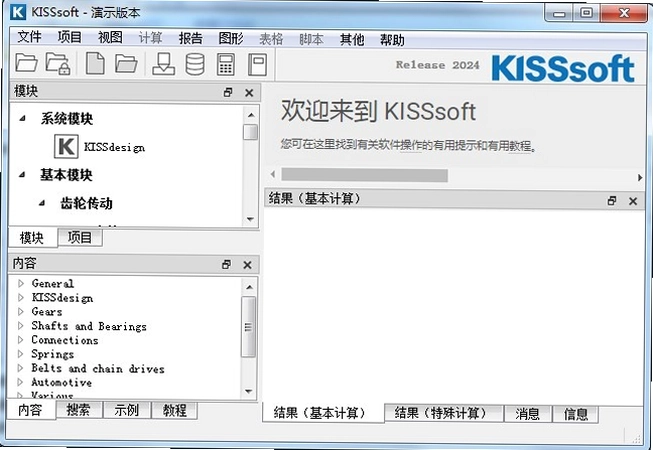Open the 信息 tab
This screenshot has height=450, width=653.
pos(576,414)
